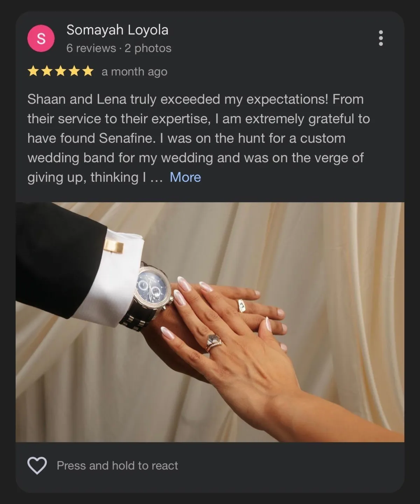
Task: Tap the heart reaction icon
Action: 37,466
